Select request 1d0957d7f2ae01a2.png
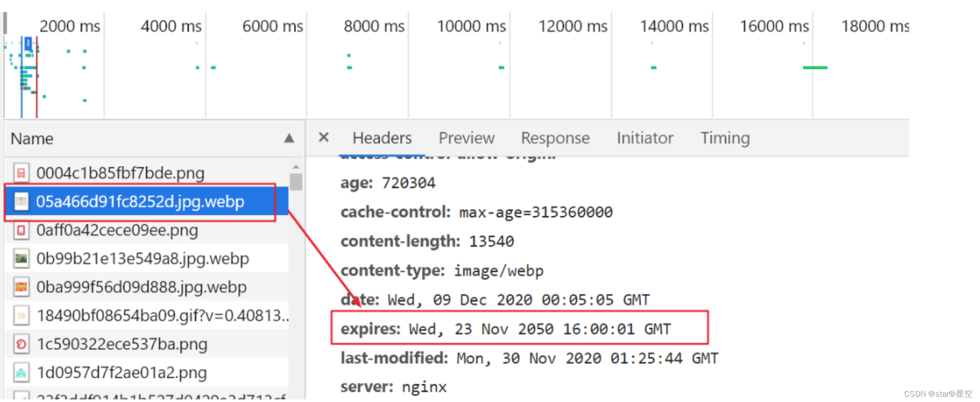This screenshot has width=980, height=402. tap(147, 372)
